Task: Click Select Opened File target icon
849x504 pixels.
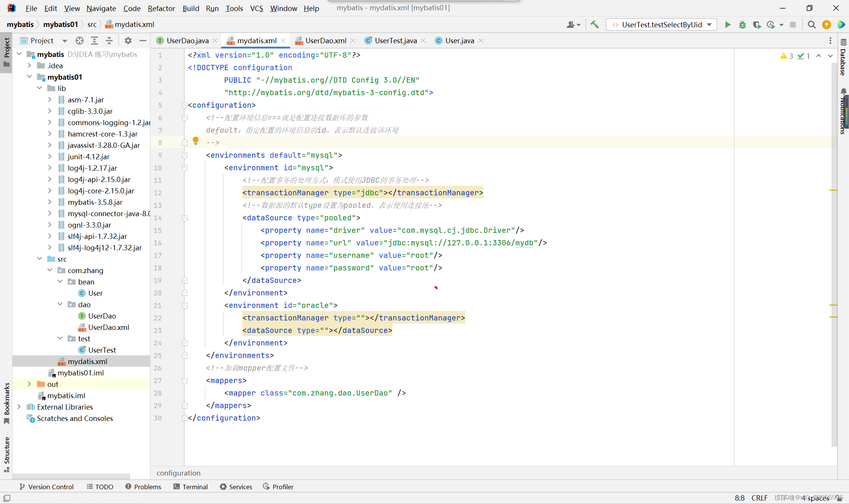Action: [x=79, y=41]
